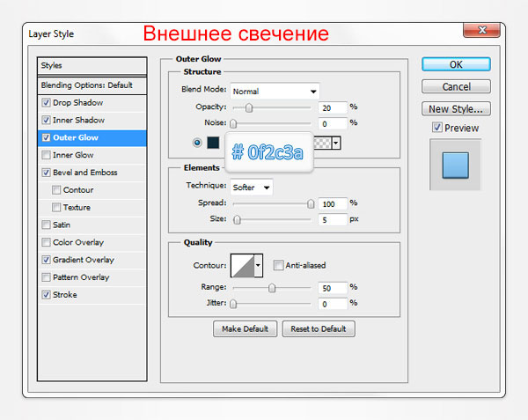Open the Blend Mode dropdown
The image size is (528, 420).
tap(275, 92)
